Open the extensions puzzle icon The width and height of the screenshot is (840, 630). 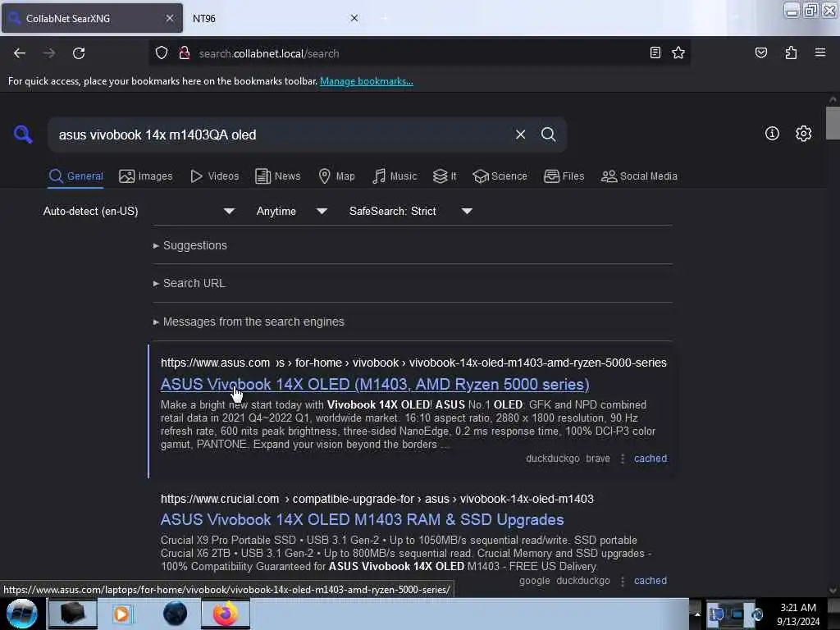pyautogui.click(x=791, y=53)
